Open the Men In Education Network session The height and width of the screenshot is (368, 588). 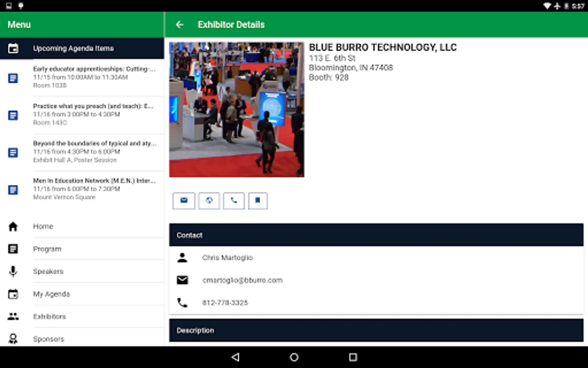(82, 189)
